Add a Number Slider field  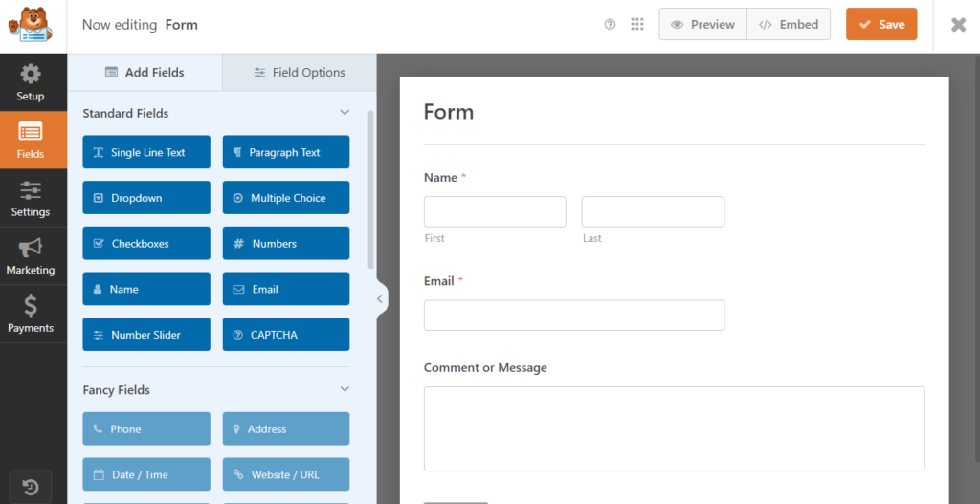(x=146, y=335)
